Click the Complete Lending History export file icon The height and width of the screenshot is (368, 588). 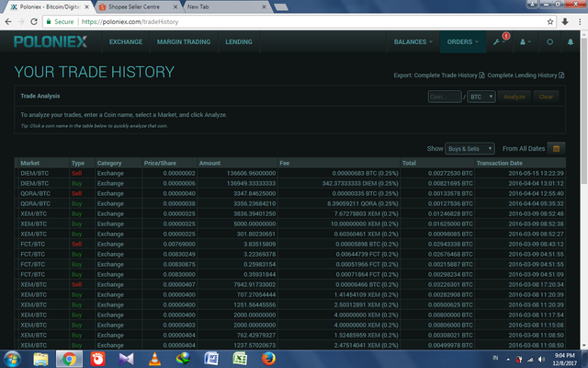[561, 75]
